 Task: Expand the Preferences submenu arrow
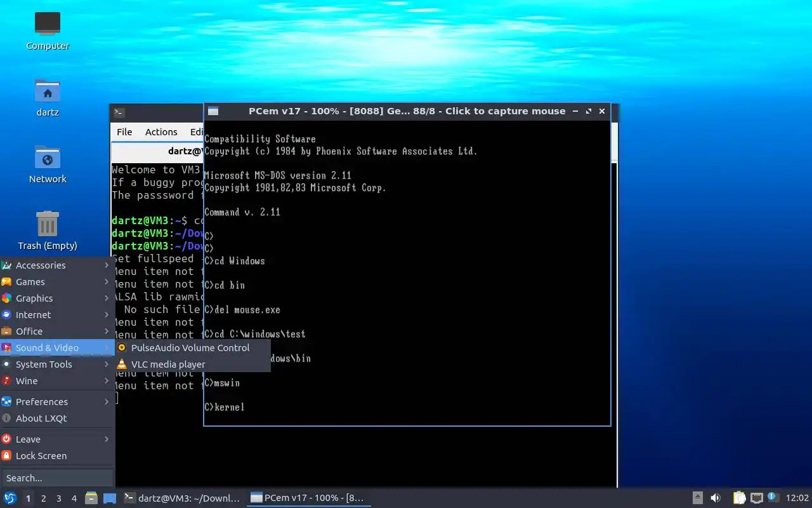[107, 402]
